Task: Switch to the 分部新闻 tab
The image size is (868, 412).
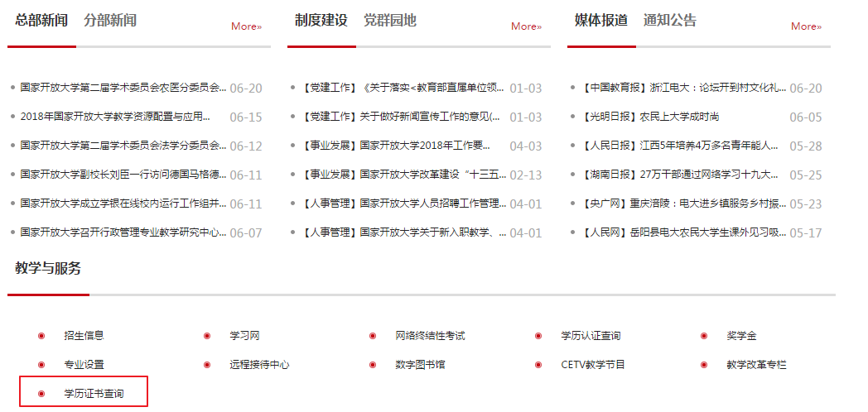Action: (109, 21)
